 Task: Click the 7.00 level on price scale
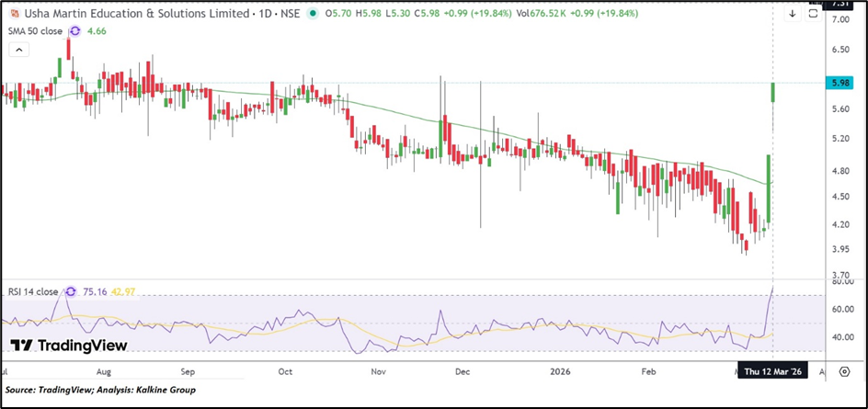[840, 19]
